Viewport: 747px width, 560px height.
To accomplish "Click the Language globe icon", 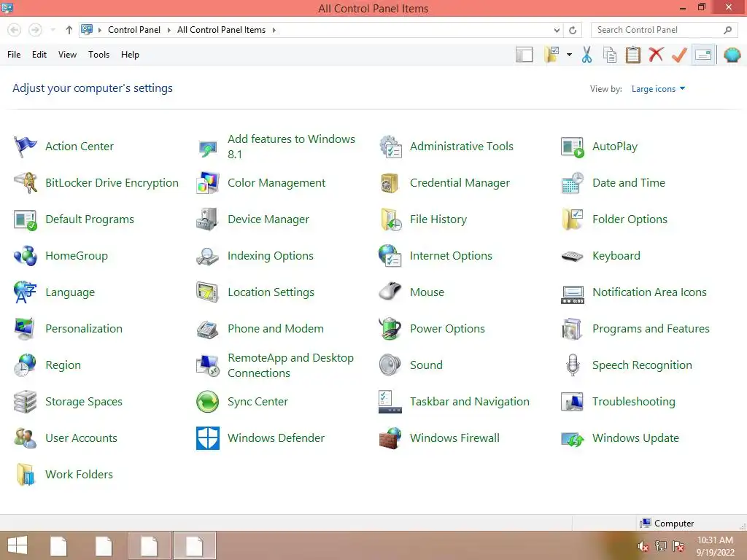I will pyautogui.click(x=26, y=292).
